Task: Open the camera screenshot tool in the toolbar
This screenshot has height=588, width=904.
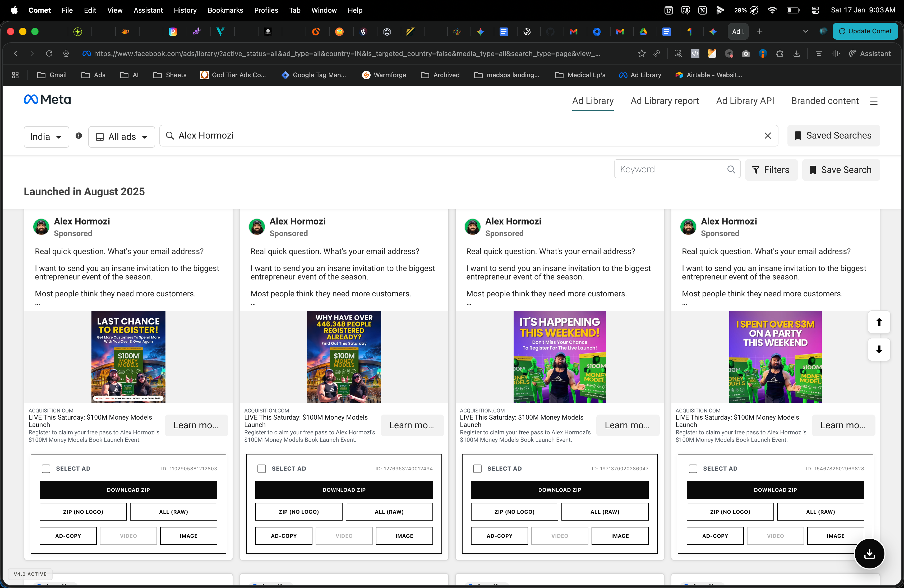Action: pyautogui.click(x=746, y=54)
